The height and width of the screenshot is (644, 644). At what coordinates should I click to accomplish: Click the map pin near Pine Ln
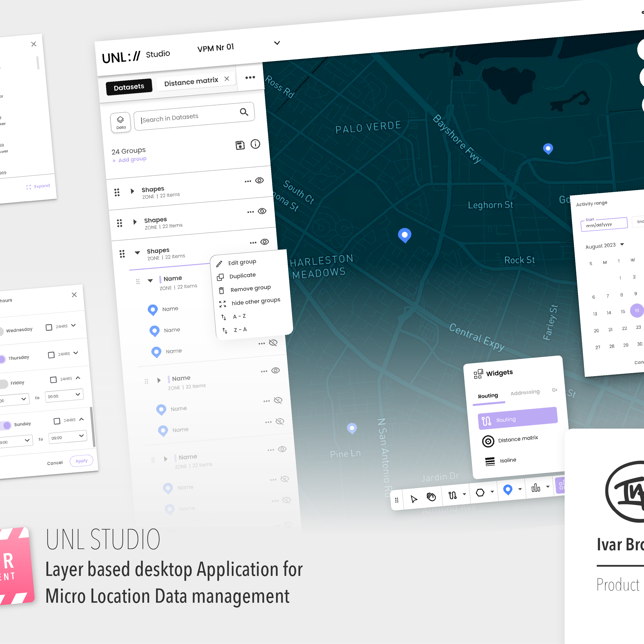coord(352,428)
